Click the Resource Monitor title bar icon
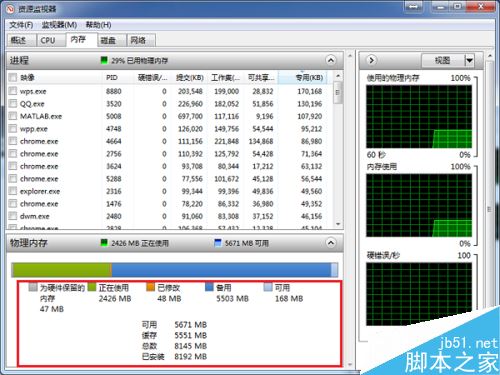The height and width of the screenshot is (375, 500). tap(11, 8)
